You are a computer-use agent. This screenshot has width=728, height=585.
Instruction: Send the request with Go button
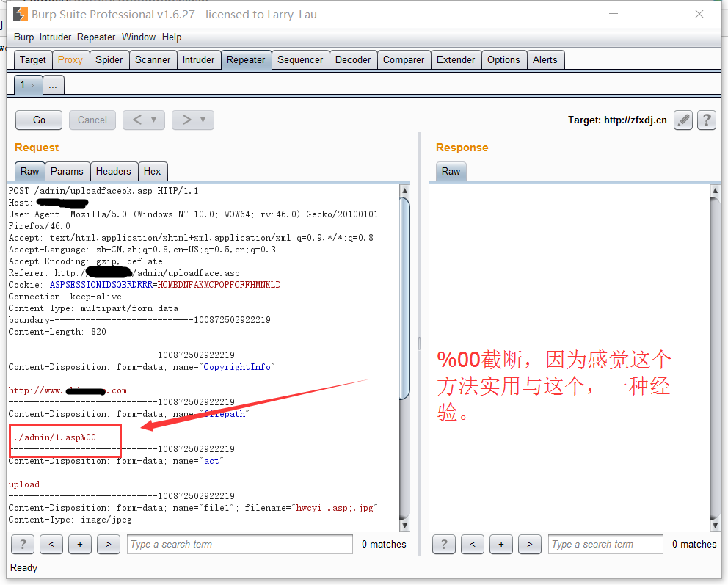point(39,120)
